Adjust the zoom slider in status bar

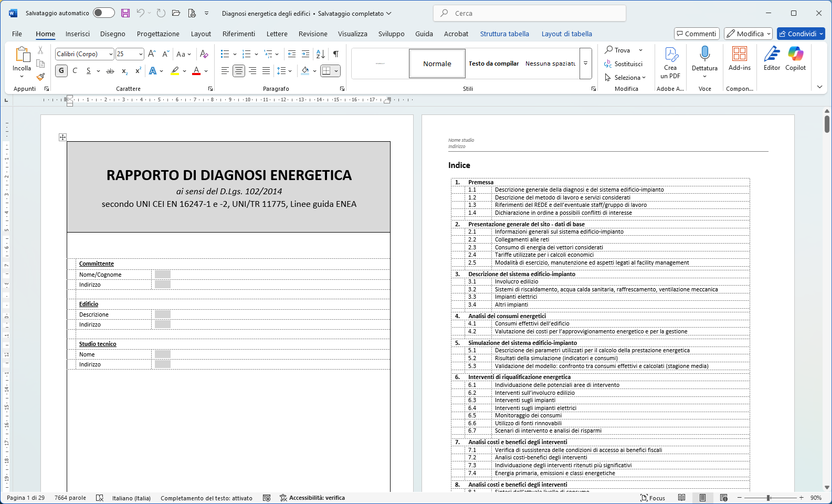(768, 498)
